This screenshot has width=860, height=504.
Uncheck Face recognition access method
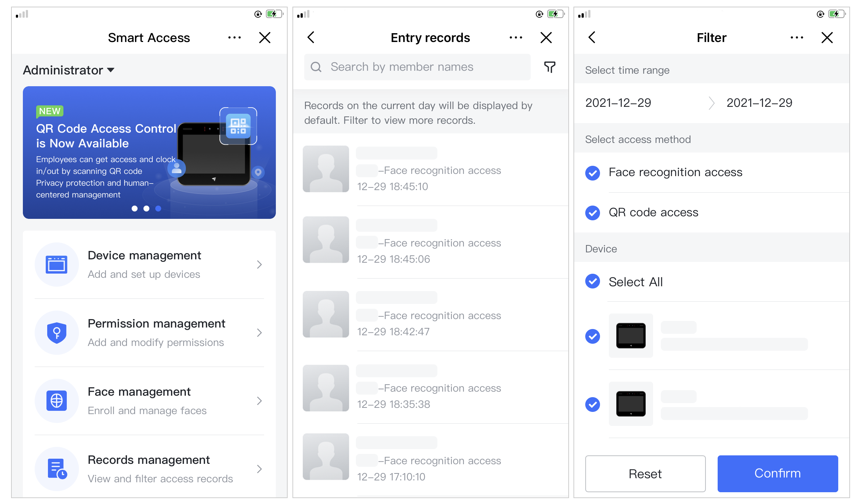592,173
